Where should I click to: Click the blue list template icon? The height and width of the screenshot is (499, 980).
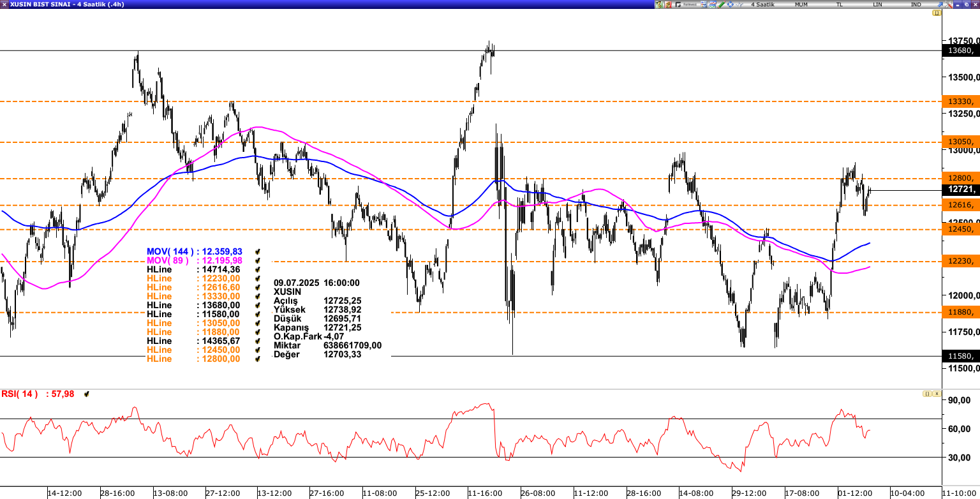pos(704,4)
